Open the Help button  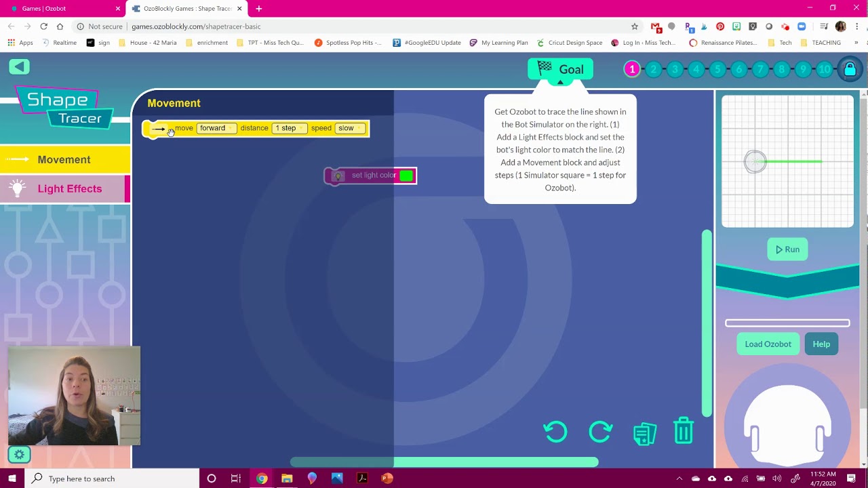click(821, 344)
